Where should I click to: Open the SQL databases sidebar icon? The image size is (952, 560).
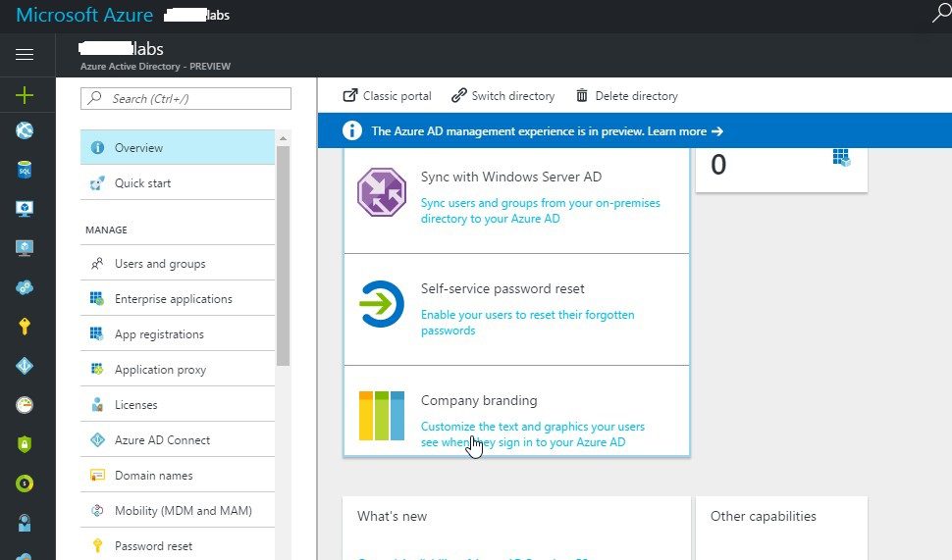click(25, 170)
